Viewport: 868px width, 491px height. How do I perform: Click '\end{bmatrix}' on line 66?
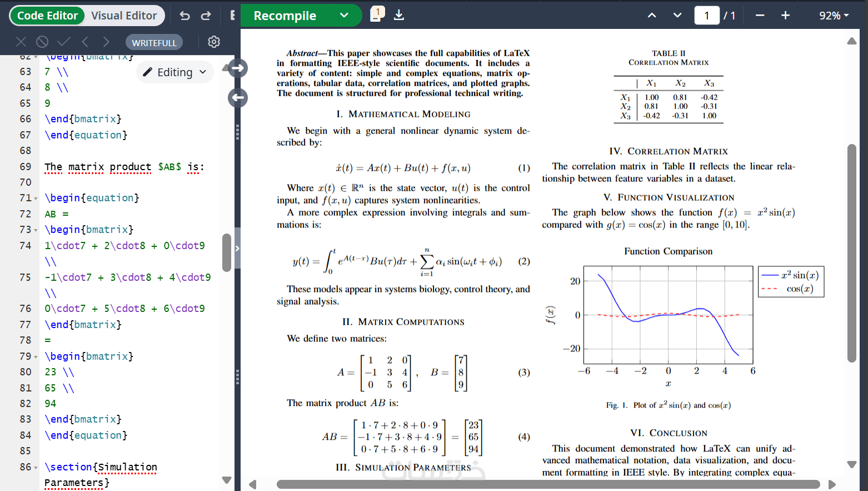pyautogui.click(x=83, y=119)
